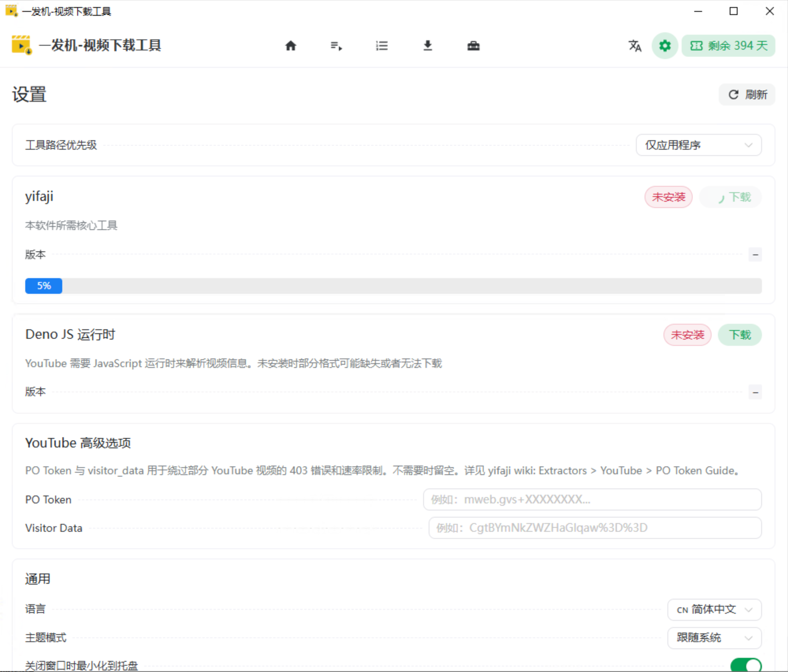This screenshot has width=788, height=672.
Task: Open the 工具路径优先级 dropdown showing 仅应用程序
Action: (699, 145)
